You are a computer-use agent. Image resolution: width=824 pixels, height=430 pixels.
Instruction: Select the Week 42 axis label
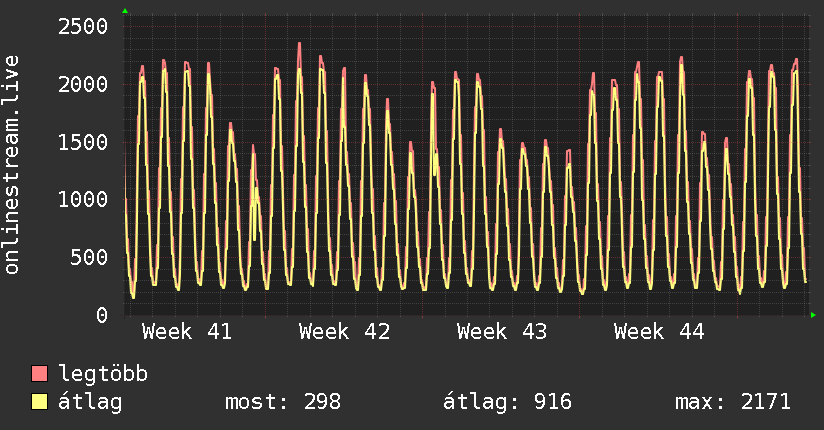[x=344, y=331]
